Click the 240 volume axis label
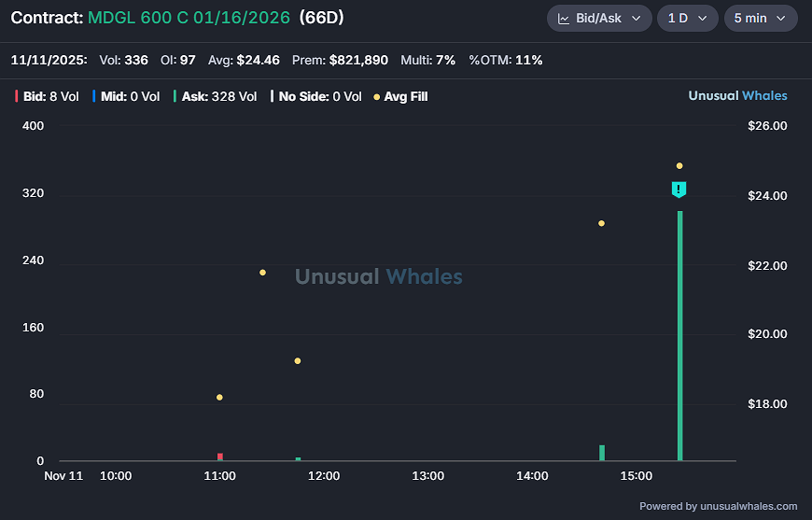This screenshot has width=812, height=520. pos(34,260)
